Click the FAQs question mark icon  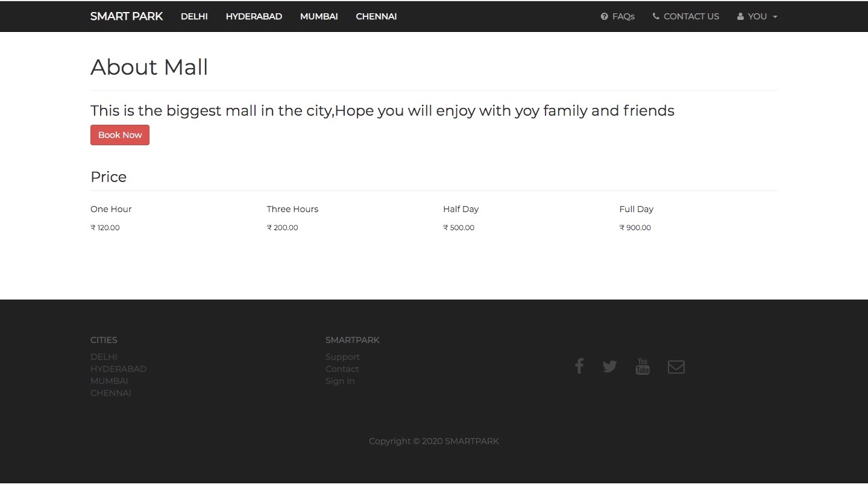point(604,16)
